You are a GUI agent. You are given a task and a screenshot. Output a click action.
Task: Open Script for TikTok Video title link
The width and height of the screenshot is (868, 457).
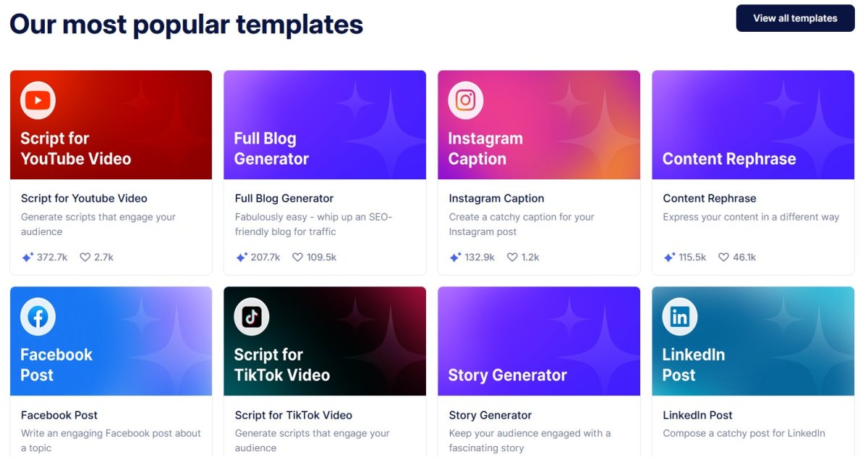click(294, 415)
